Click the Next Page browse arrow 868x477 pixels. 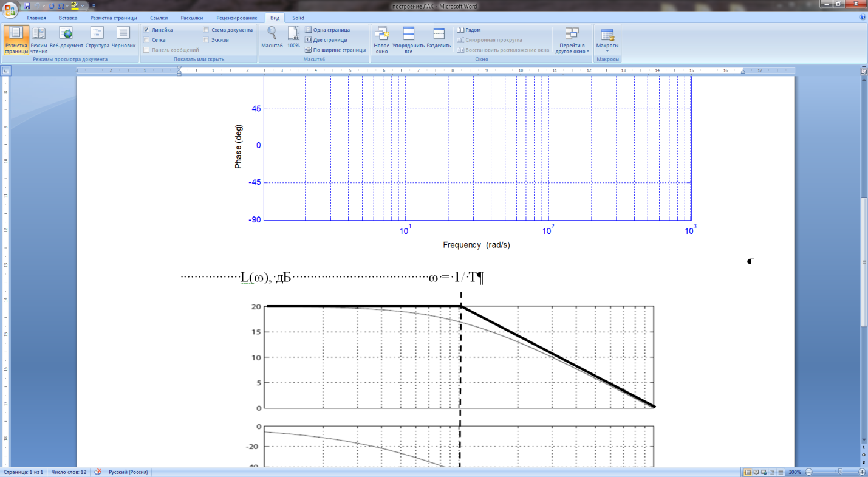pyautogui.click(x=864, y=462)
